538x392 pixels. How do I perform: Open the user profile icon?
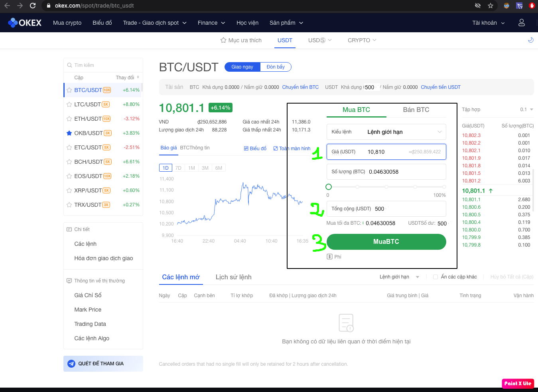click(521, 23)
